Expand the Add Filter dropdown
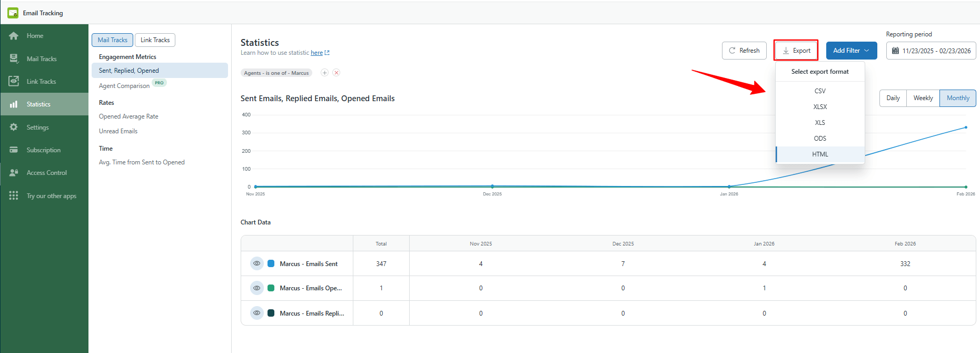 point(851,51)
